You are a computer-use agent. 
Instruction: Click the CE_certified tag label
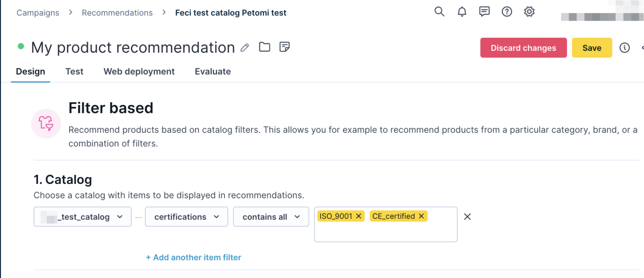[x=393, y=216]
